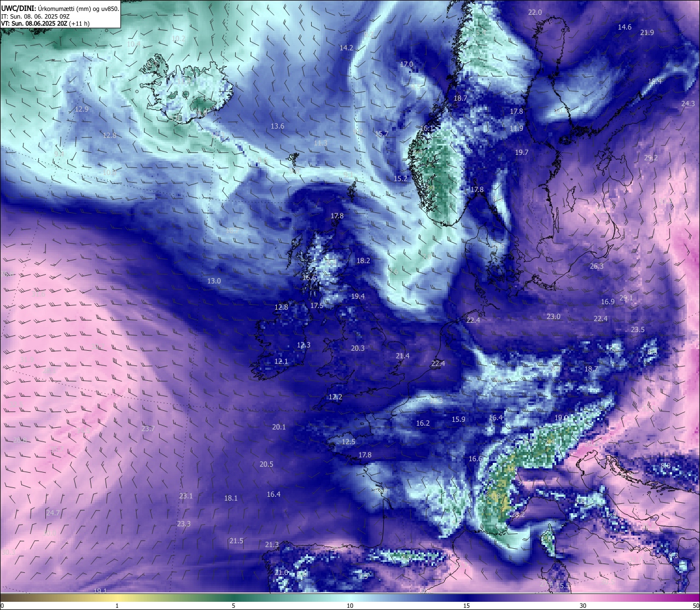Click the 12.2 value label
This screenshot has width=700, height=610.
335,397
